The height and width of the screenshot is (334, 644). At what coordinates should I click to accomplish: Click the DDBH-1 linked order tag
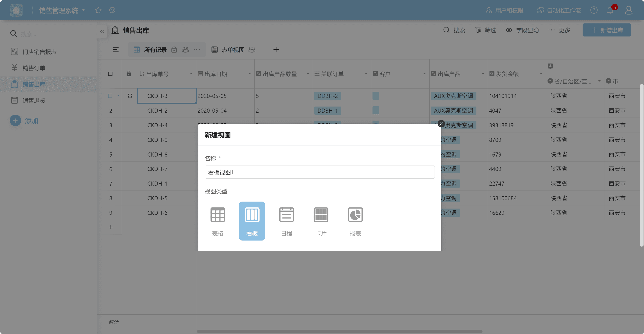tap(328, 110)
